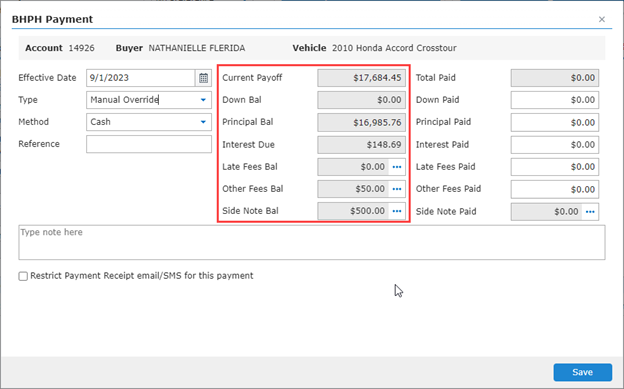624x389 pixels.
Task: Edit the Interest Paid amount
Action: coord(555,145)
